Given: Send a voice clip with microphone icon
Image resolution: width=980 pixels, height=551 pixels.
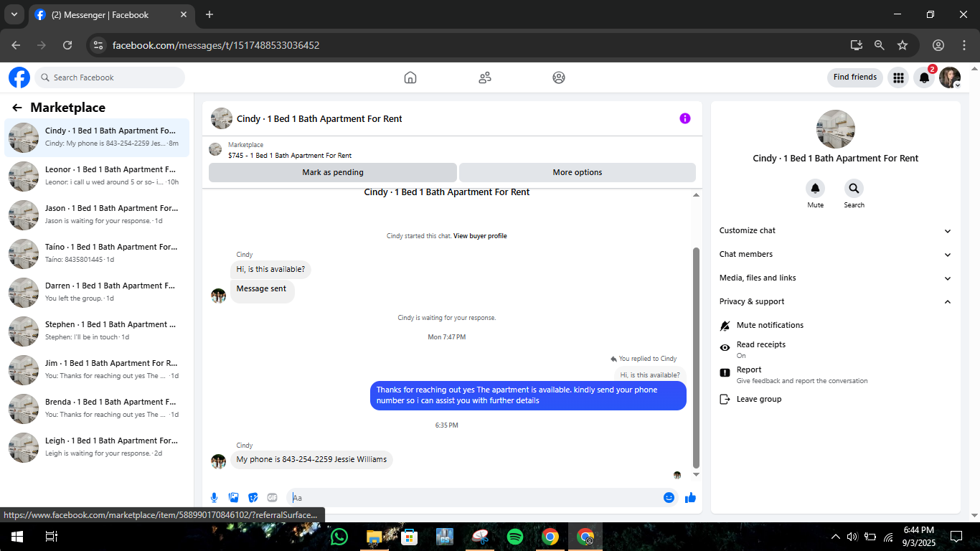Looking at the screenshot, I should pyautogui.click(x=214, y=497).
